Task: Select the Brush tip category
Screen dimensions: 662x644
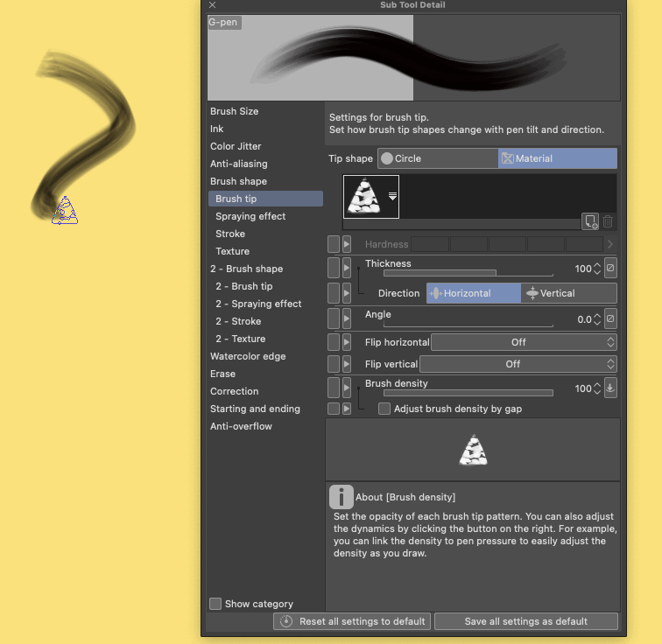Action: (265, 199)
